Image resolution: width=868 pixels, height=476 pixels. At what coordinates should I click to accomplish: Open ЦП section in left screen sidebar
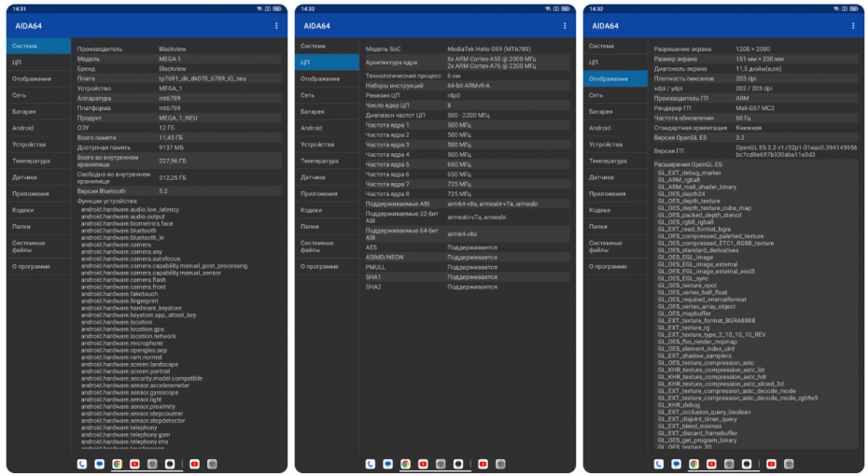pos(39,63)
